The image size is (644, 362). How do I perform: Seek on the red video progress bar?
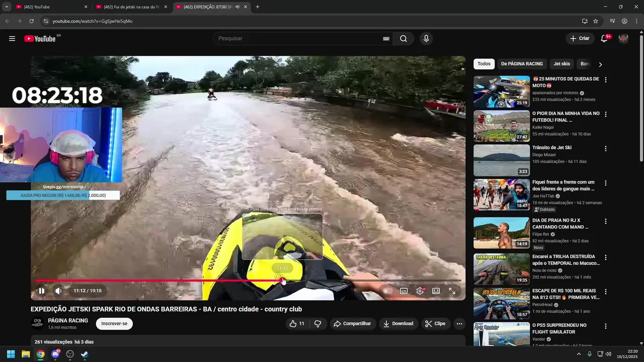[x=248, y=281]
